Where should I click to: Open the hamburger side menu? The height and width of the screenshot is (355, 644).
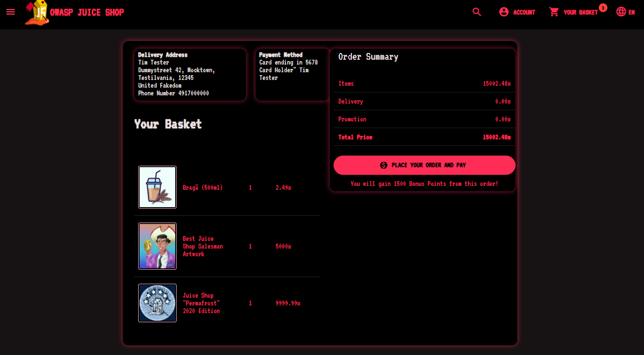click(11, 12)
